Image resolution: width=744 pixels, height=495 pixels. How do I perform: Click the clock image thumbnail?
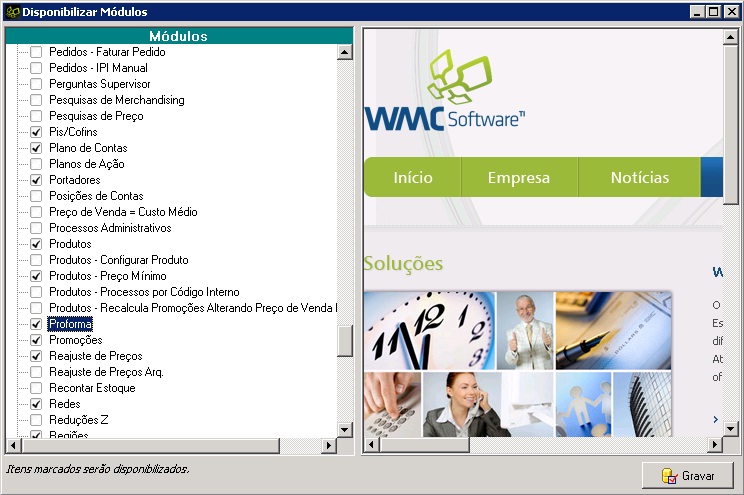tap(430, 330)
